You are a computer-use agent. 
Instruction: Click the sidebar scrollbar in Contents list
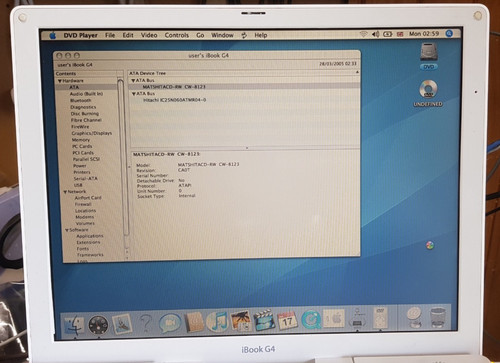point(122,157)
